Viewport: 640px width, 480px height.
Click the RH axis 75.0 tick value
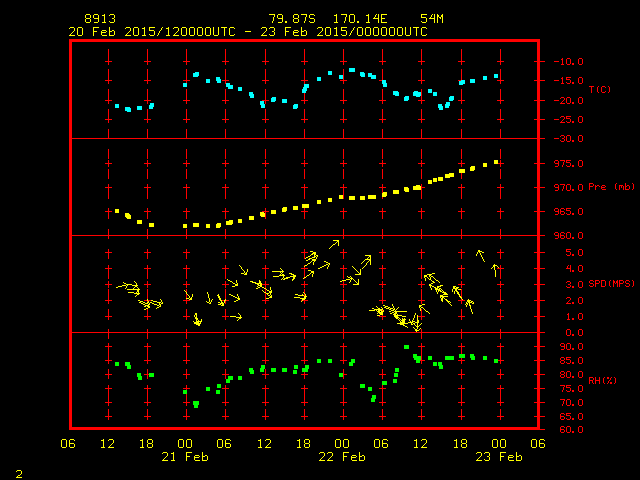tap(571, 389)
